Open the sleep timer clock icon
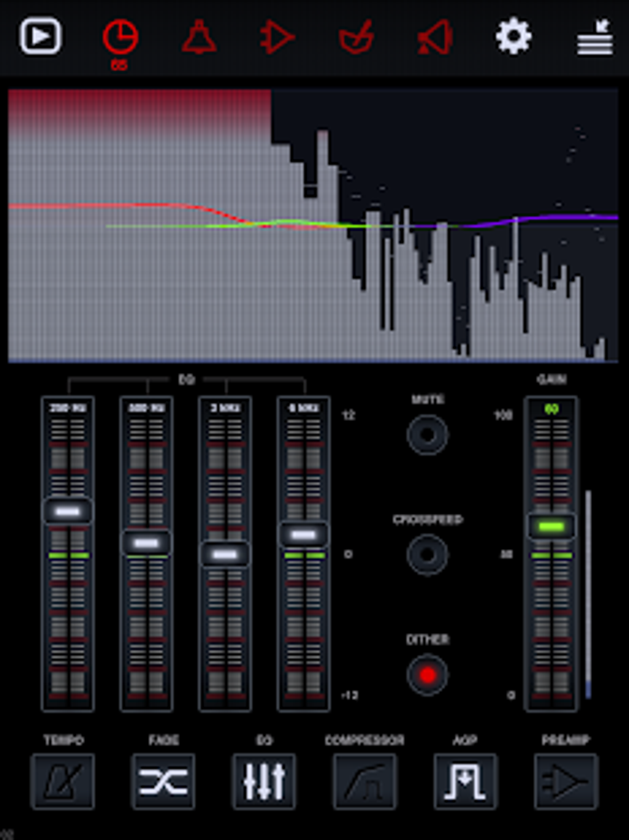 (120, 37)
